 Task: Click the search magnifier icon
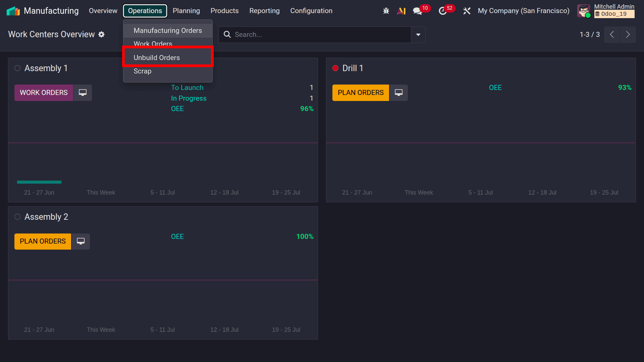pyautogui.click(x=227, y=35)
